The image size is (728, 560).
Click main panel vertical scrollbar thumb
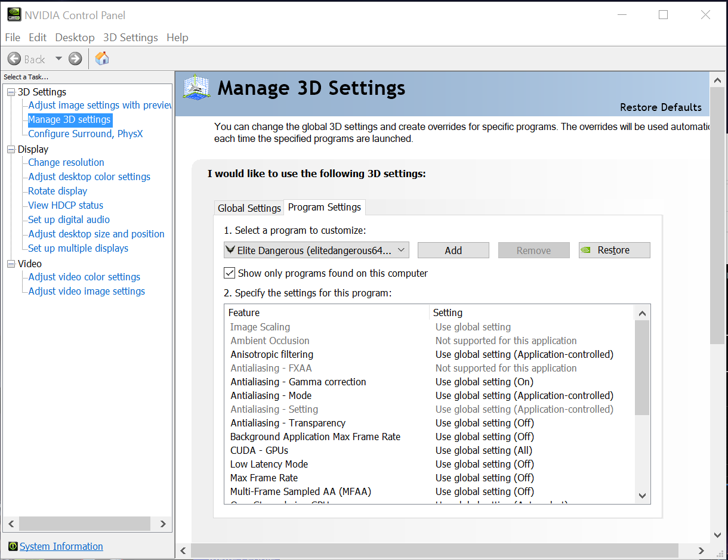[x=718, y=215]
